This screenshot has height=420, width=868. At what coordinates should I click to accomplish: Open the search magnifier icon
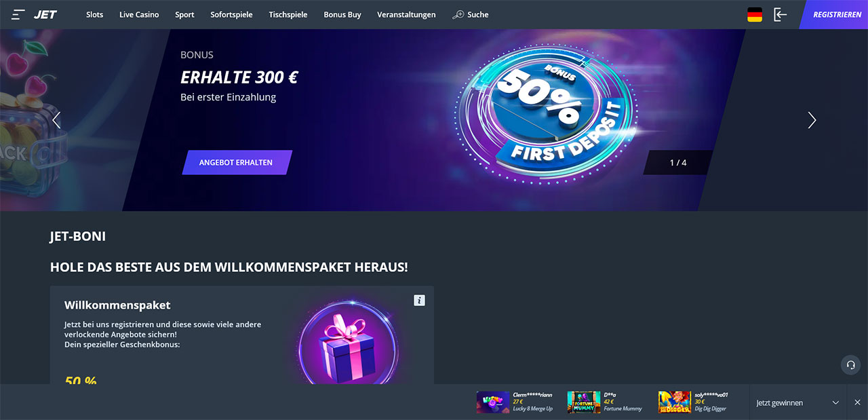click(x=458, y=14)
